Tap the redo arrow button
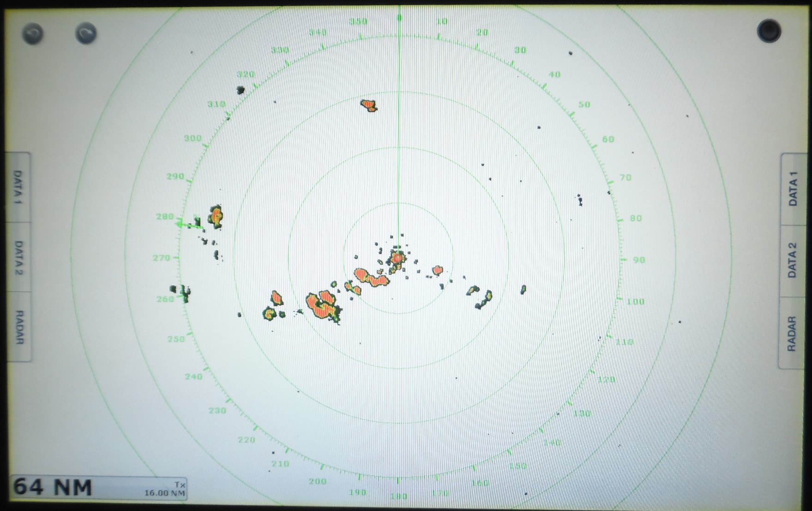 [86, 33]
